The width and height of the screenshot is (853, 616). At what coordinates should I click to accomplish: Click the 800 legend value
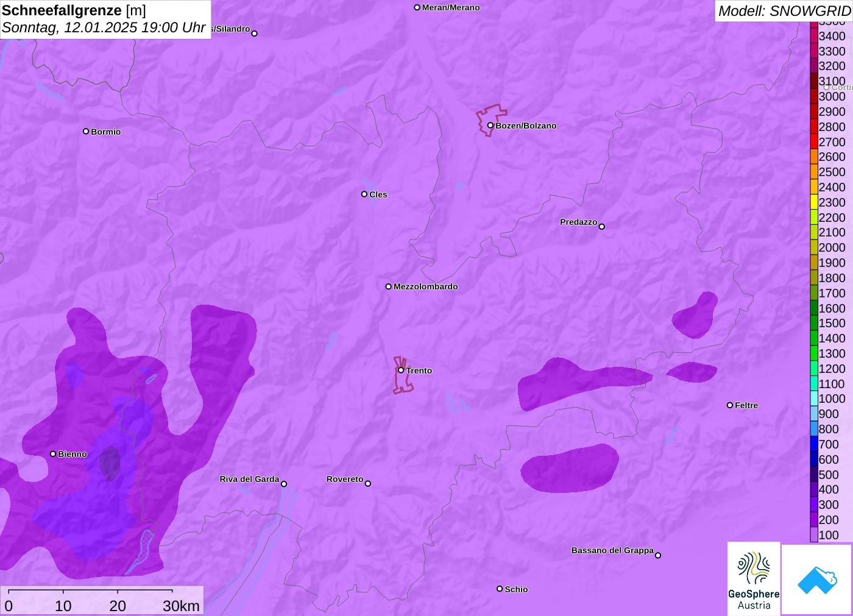[x=829, y=429]
